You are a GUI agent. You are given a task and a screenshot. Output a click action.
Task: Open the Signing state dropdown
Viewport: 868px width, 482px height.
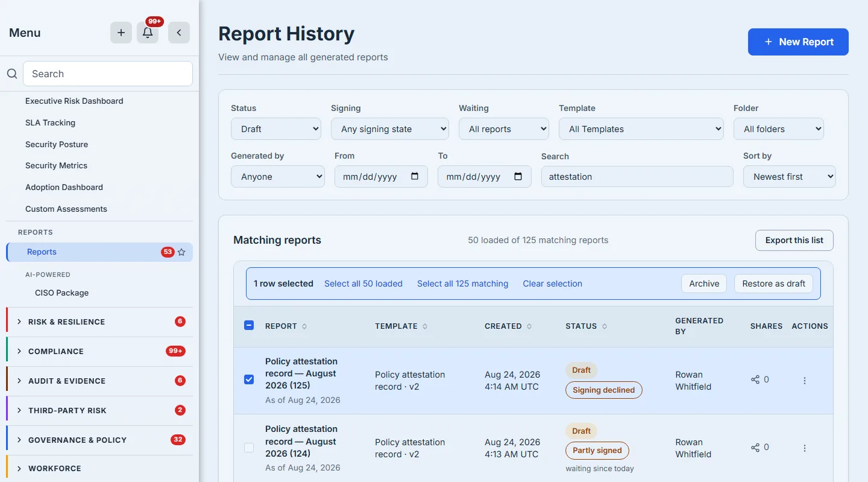tap(390, 128)
